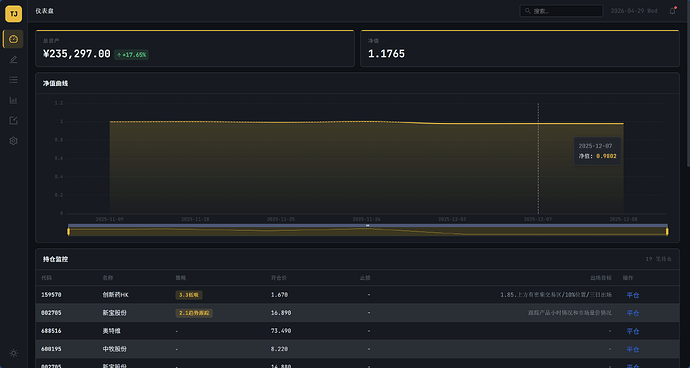Open the pencil edit icon in sidebar
Screen dimensions: 690x368
point(14,59)
